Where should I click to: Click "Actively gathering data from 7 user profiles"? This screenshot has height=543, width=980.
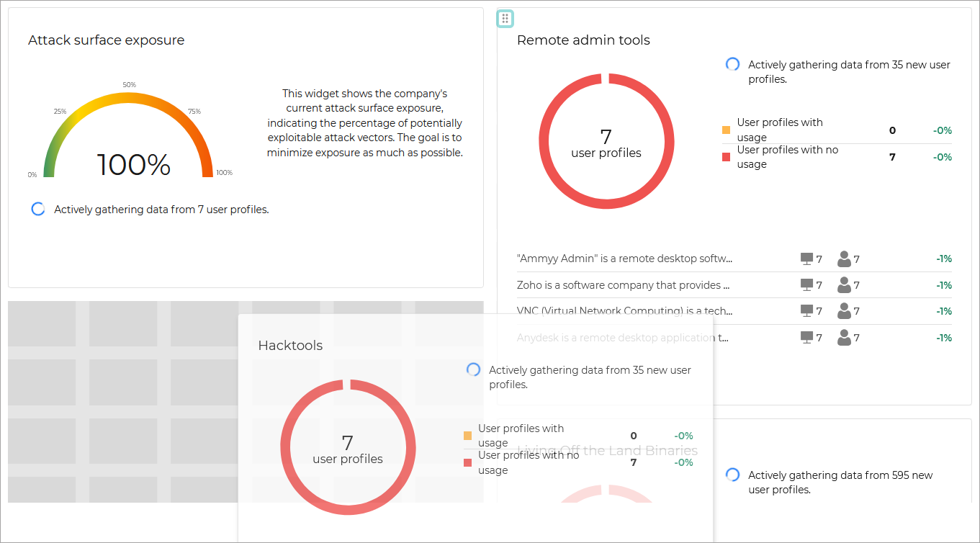pos(161,210)
